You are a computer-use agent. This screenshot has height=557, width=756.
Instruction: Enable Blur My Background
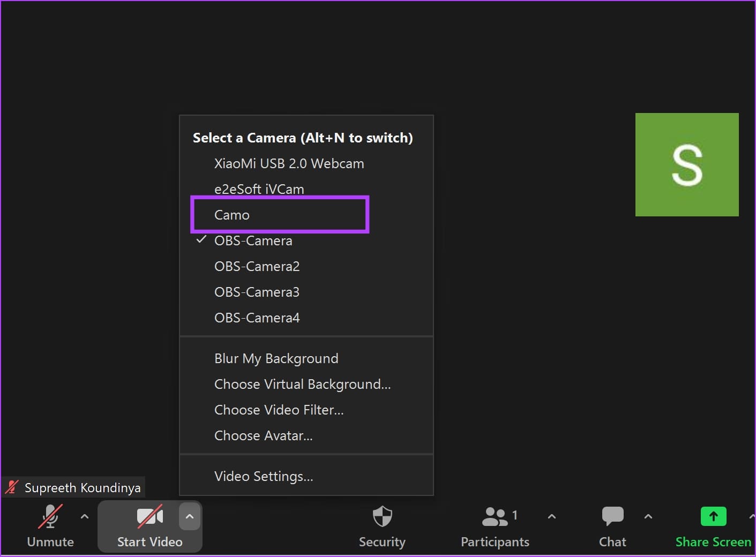(306, 358)
